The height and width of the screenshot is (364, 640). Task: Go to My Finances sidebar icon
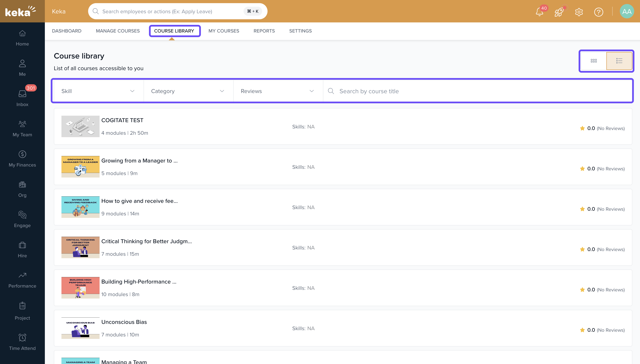22,158
